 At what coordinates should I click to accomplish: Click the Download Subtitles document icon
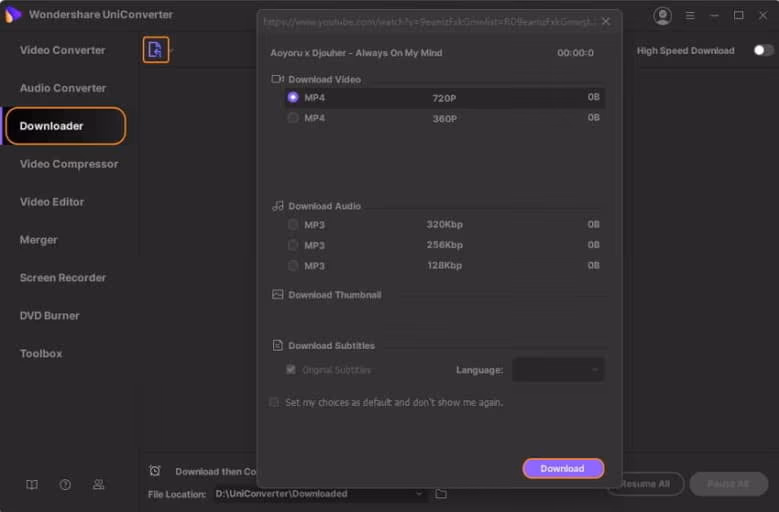[278, 345]
